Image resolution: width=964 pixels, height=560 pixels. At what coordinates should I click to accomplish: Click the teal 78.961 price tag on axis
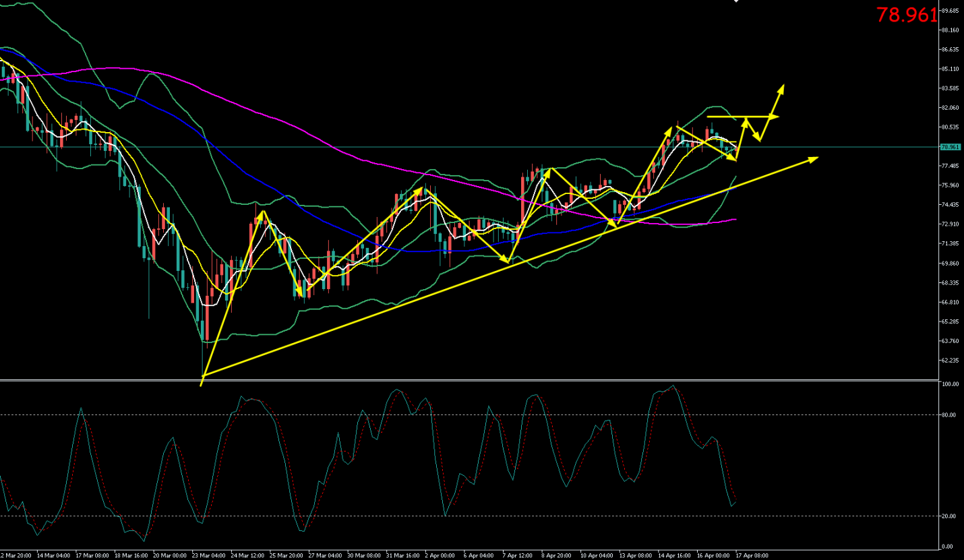(950, 147)
